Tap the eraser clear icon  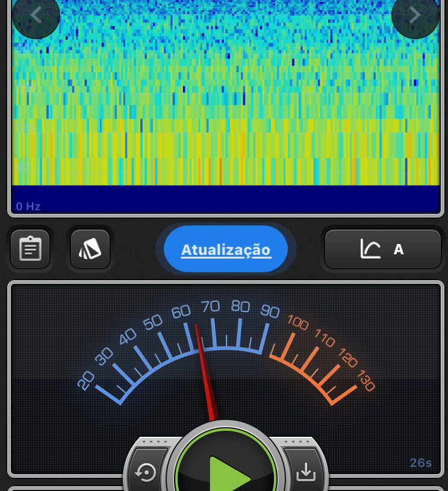coord(90,249)
